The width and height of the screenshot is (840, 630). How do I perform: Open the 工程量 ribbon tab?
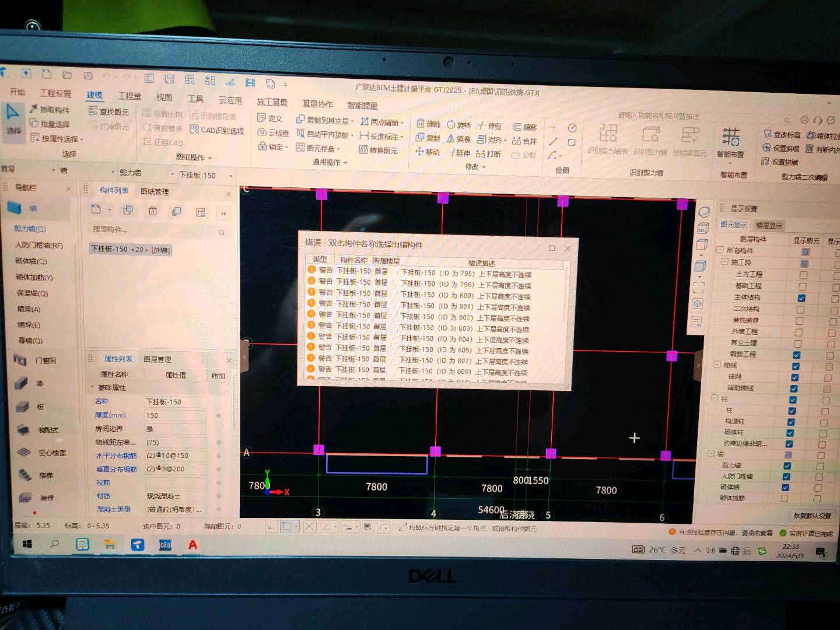pos(129,96)
